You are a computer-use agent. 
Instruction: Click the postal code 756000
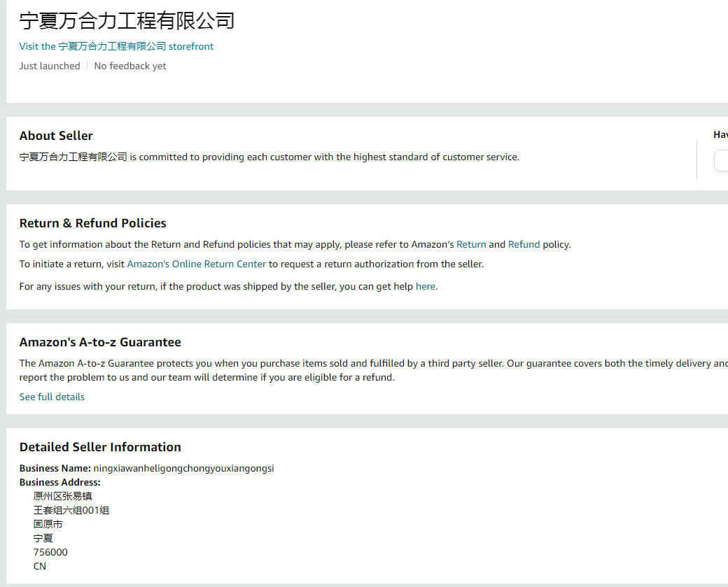coord(50,552)
